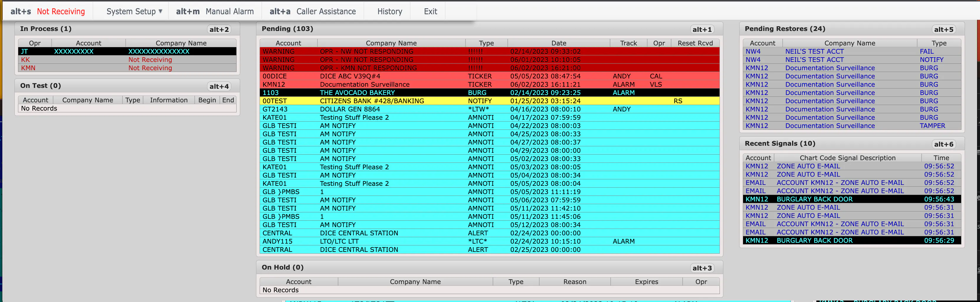Viewport: 980px width, 302px height.
Task: Click the Recent Signals Time column header
Action: coord(941,158)
